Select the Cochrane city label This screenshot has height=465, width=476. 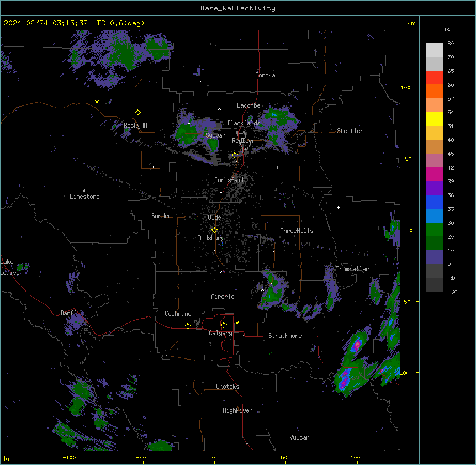(x=178, y=314)
